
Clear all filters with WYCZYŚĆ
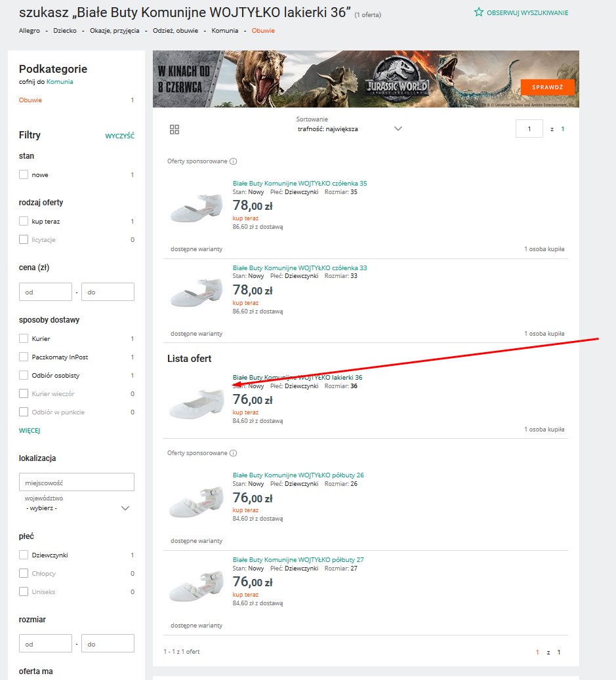(x=119, y=136)
